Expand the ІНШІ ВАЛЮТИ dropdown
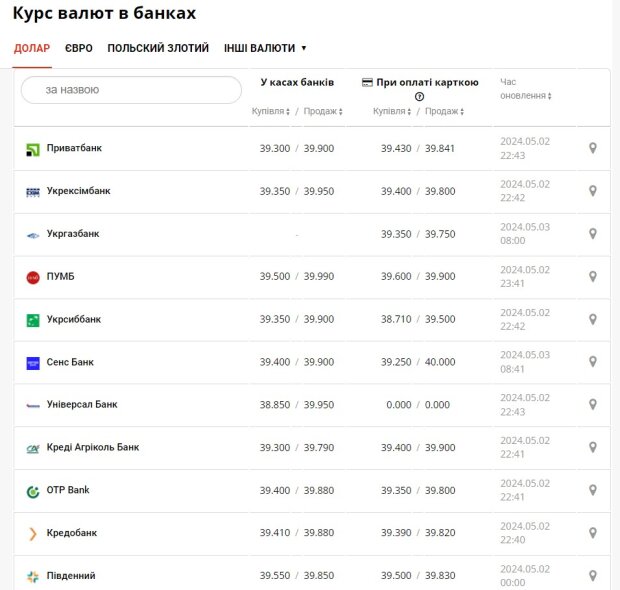 pyautogui.click(x=265, y=48)
